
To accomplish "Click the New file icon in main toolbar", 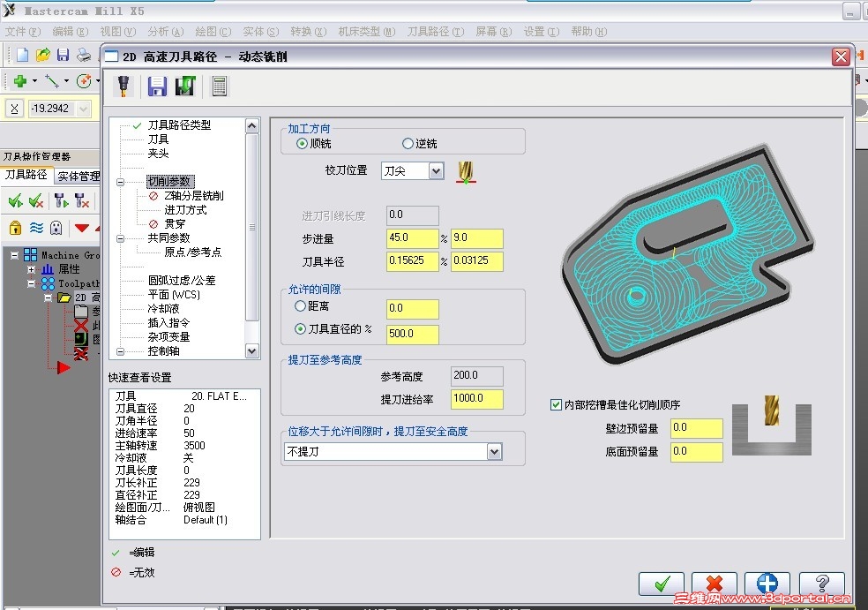I will [22, 55].
